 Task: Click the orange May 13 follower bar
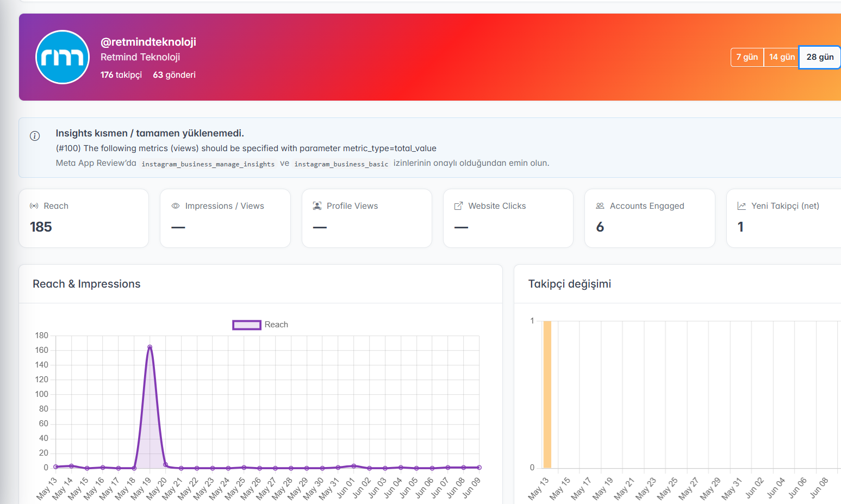point(547,394)
